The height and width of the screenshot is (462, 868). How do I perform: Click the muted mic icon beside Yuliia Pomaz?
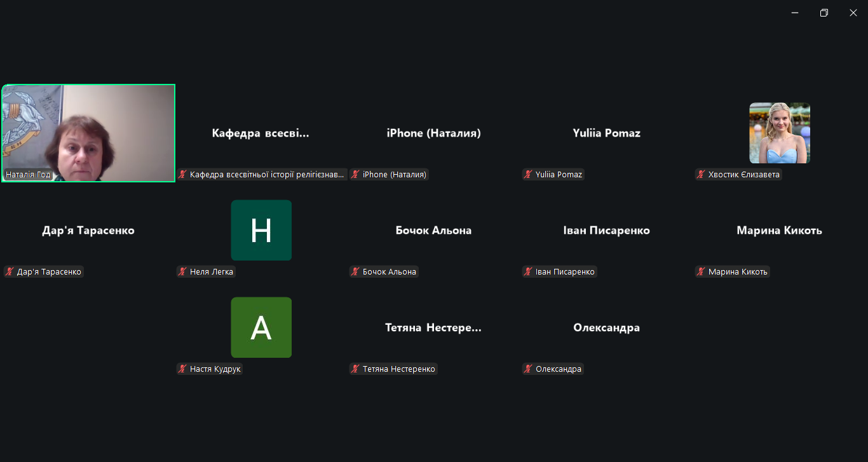pyautogui.click(x=528, y=174)
